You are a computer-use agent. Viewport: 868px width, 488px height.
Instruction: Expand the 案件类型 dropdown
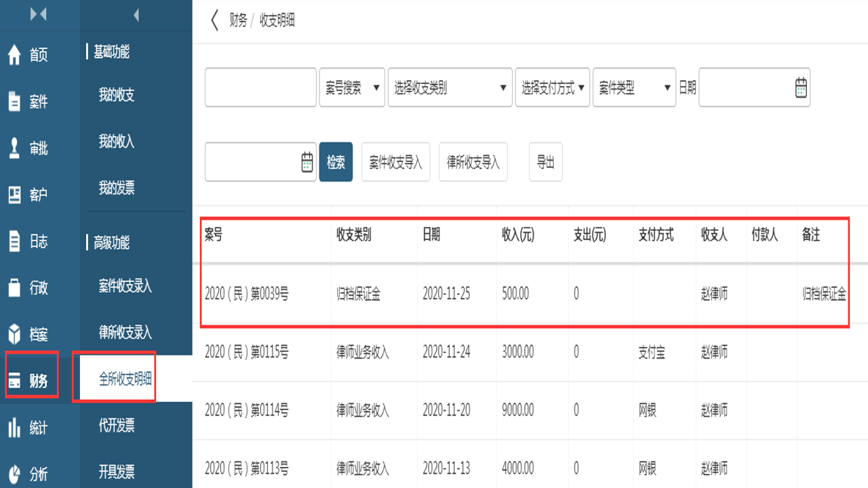coord(634,87)
